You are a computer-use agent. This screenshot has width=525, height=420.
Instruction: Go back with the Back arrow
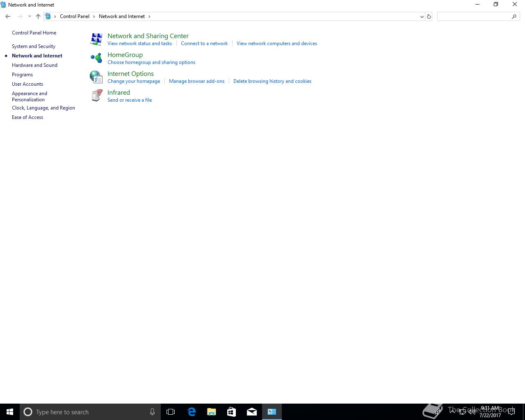[8, 16]
